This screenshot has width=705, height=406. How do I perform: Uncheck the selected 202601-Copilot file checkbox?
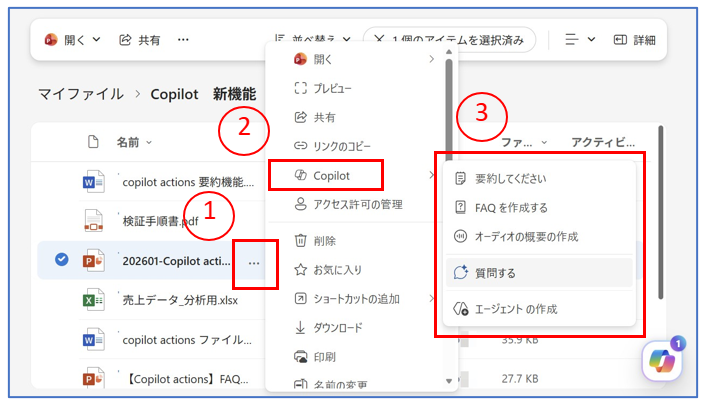point(62,260)
